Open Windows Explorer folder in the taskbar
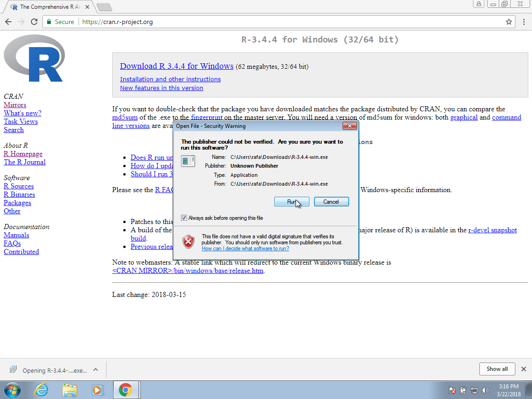 pos(70,390)
